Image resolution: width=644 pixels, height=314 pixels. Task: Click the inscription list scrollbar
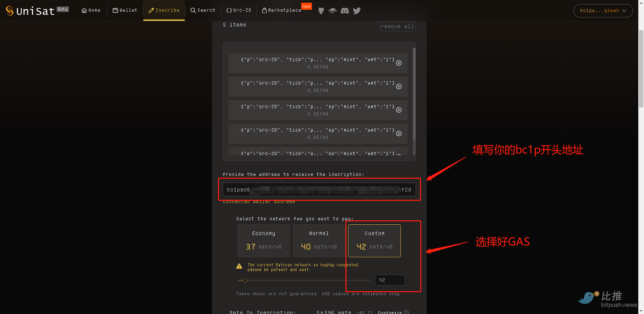(414, 94)
